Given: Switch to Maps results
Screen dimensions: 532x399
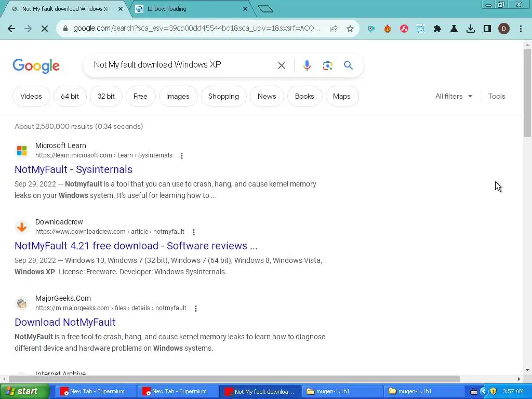Looking at the screenshot, I should [342, 96].
